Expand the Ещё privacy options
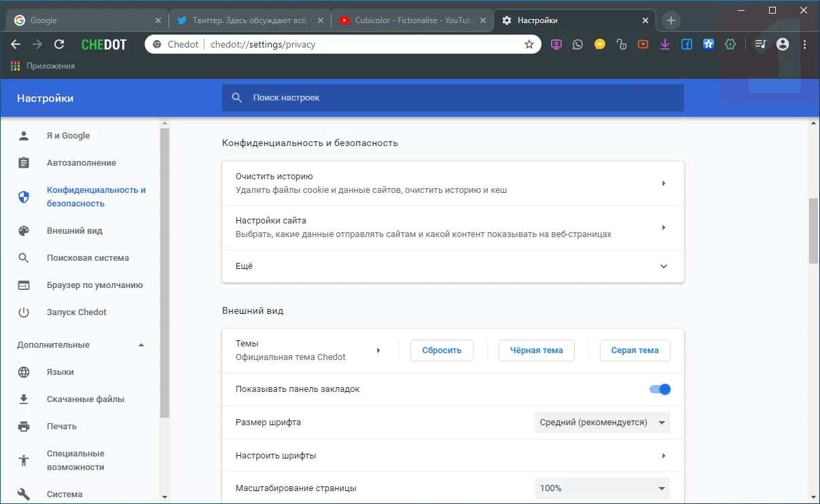820x504 pixels. click(453, 266)
